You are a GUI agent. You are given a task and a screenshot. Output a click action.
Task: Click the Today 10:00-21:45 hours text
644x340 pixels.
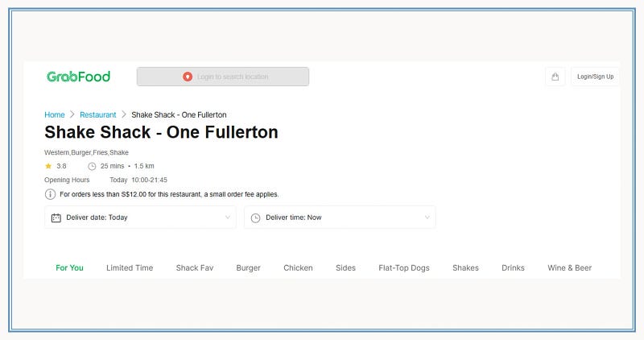(x=138, y=180)
